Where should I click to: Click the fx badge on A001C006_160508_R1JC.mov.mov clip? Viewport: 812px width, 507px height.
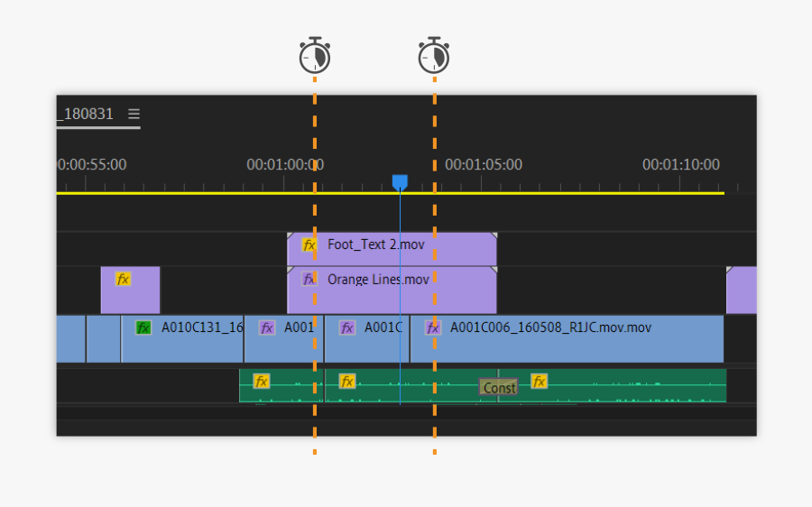tap(433, 327)
